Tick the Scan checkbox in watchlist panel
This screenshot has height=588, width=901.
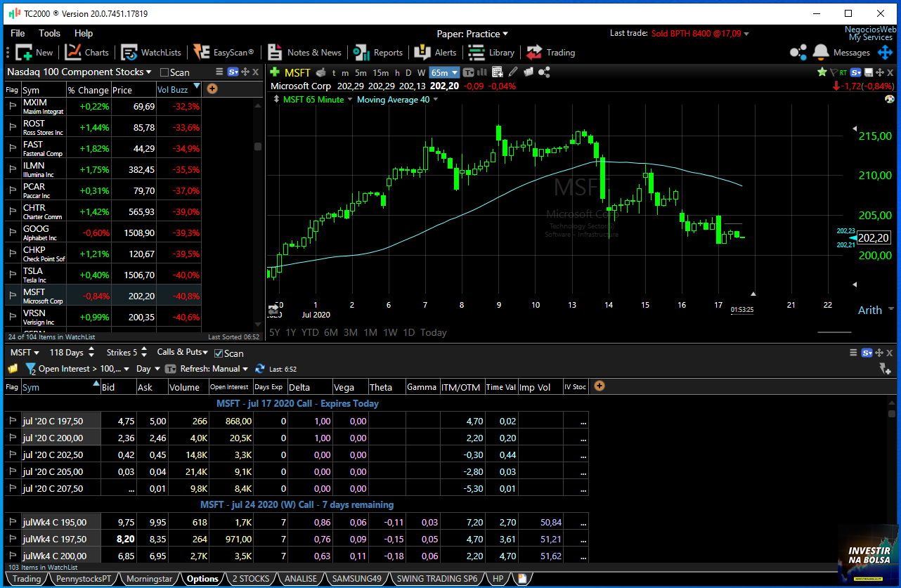point(164,72)
